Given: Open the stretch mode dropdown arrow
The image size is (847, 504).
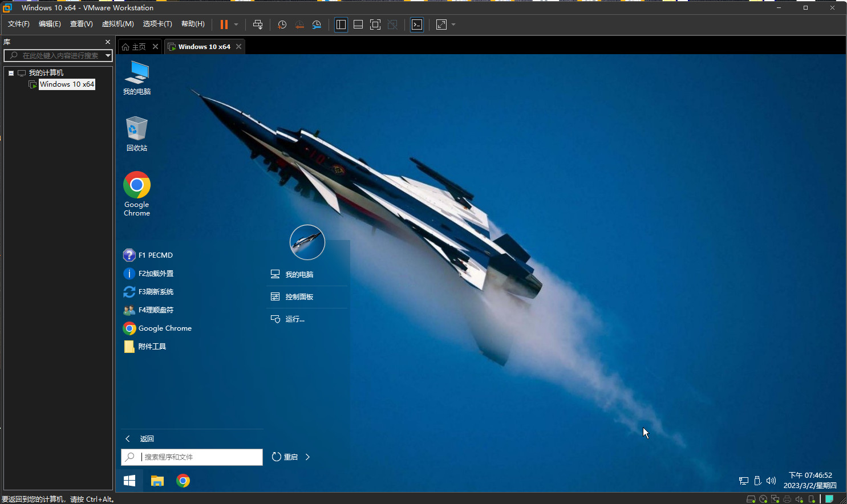Looking at the screenshot, I should tap(453, 25).
